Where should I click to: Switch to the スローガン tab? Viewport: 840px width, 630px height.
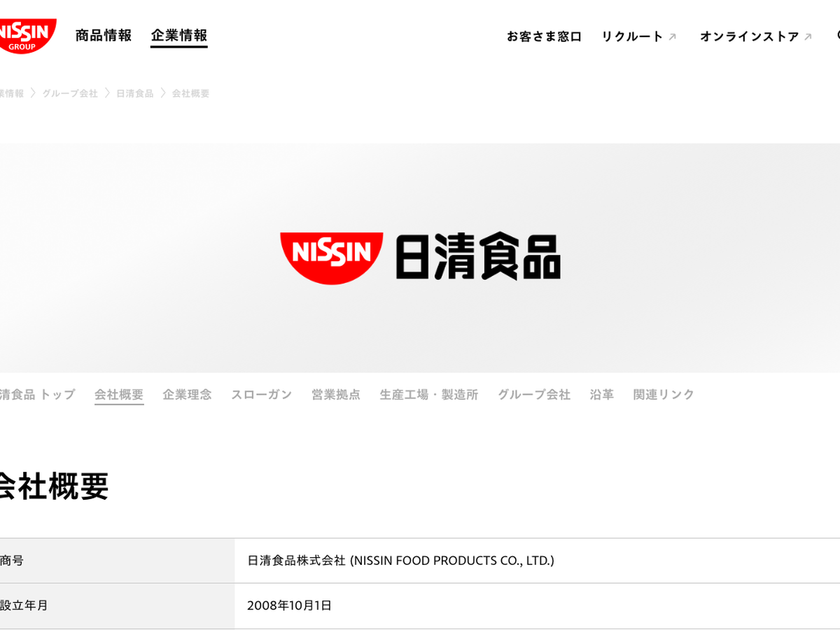261,395
